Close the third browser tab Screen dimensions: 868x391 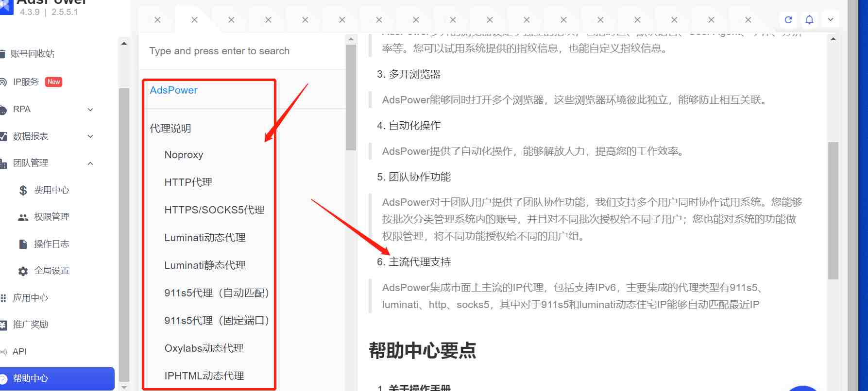pyautogui.click(x=231, y=20)
